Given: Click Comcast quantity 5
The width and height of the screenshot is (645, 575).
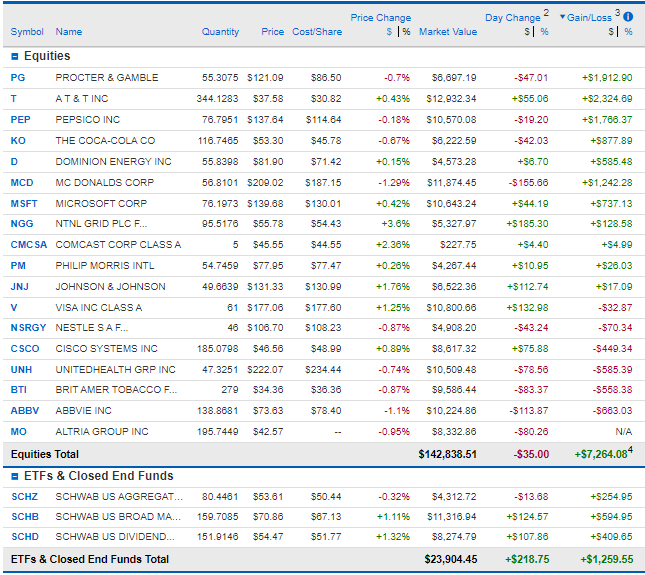Looking at the screenshot, I should pyautogui.click(x=235, y=245).
